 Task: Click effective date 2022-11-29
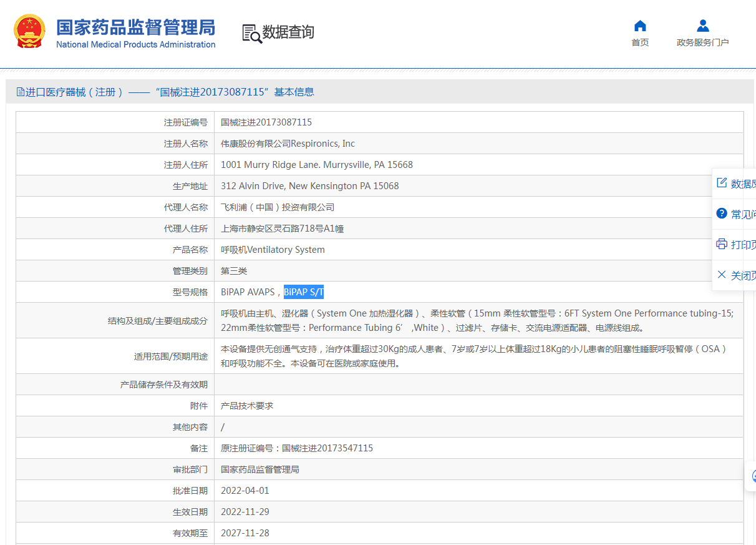click(245, 512)
